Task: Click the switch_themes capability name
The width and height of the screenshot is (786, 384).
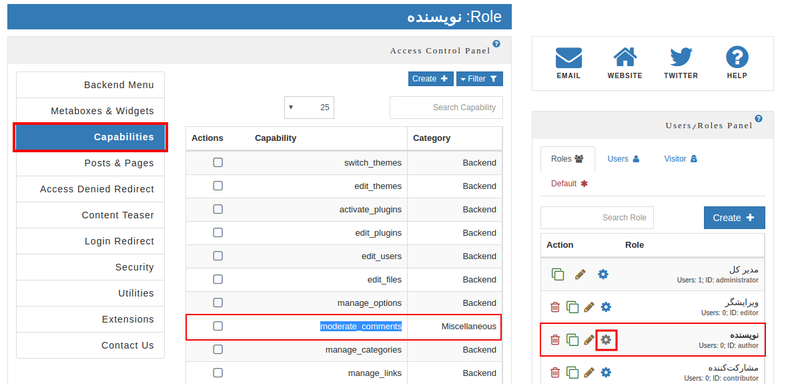Action: [373, 163]
